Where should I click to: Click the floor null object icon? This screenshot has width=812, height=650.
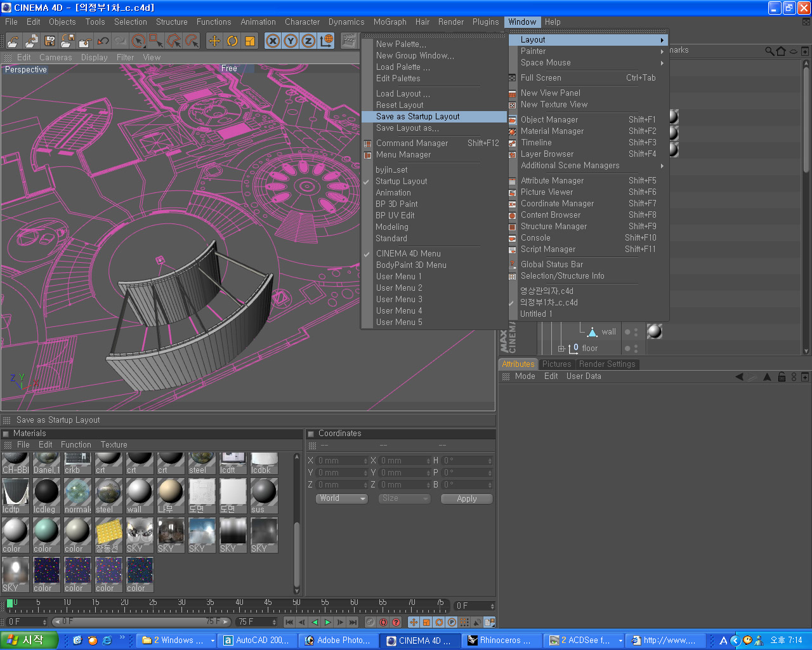pos(573,348)
